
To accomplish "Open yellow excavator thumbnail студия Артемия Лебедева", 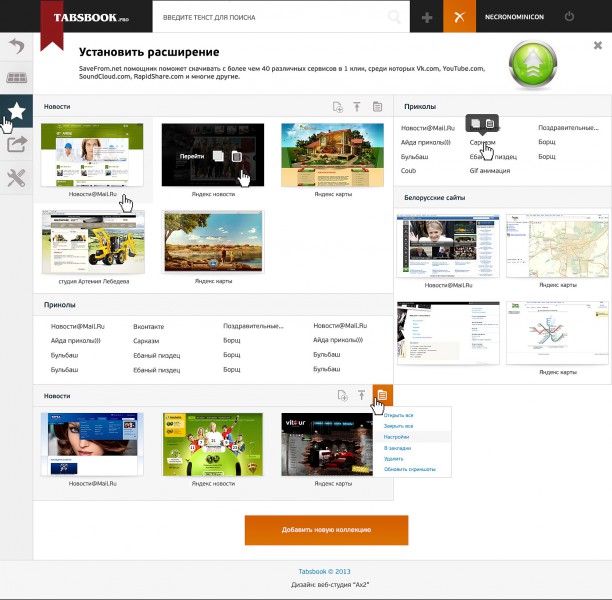I will (x=93, y=242).
